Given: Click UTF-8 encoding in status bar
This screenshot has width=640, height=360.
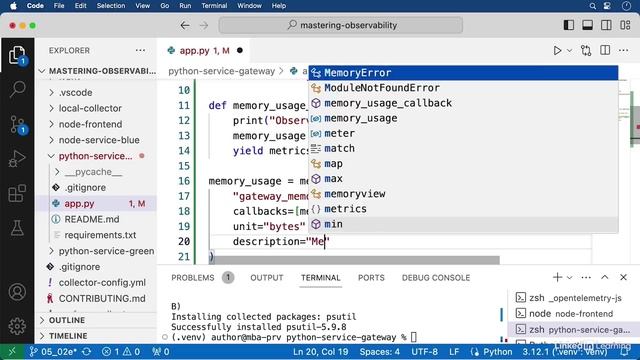Looking at the screenshot, I should coord(424,352).
